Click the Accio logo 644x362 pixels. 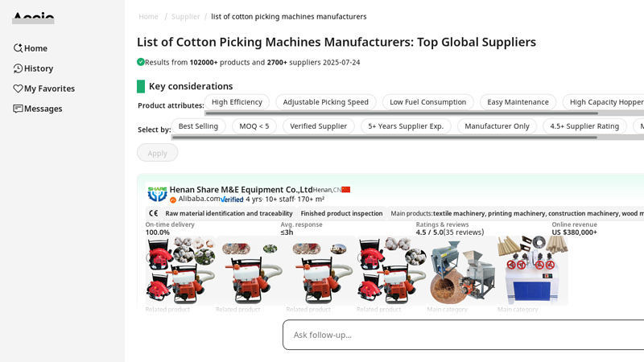click(x=33, y=18)
